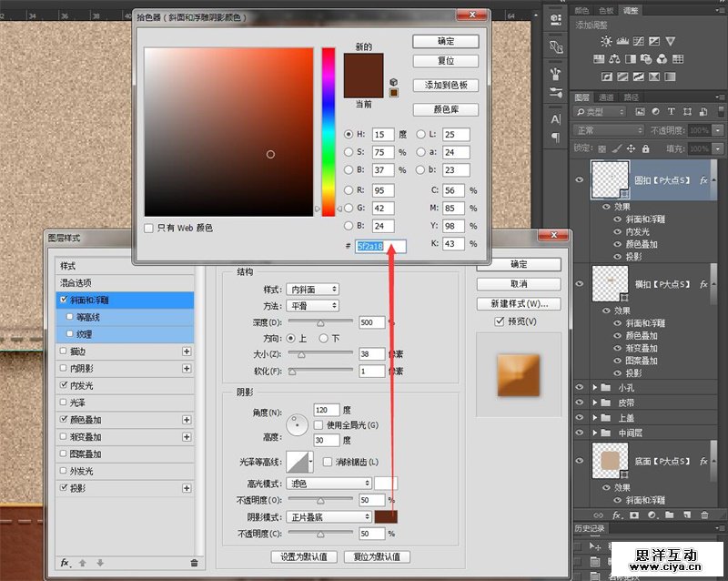Open the Curves adjustment icon
This screenshot has height=581, width=728.
pos(638,41)
